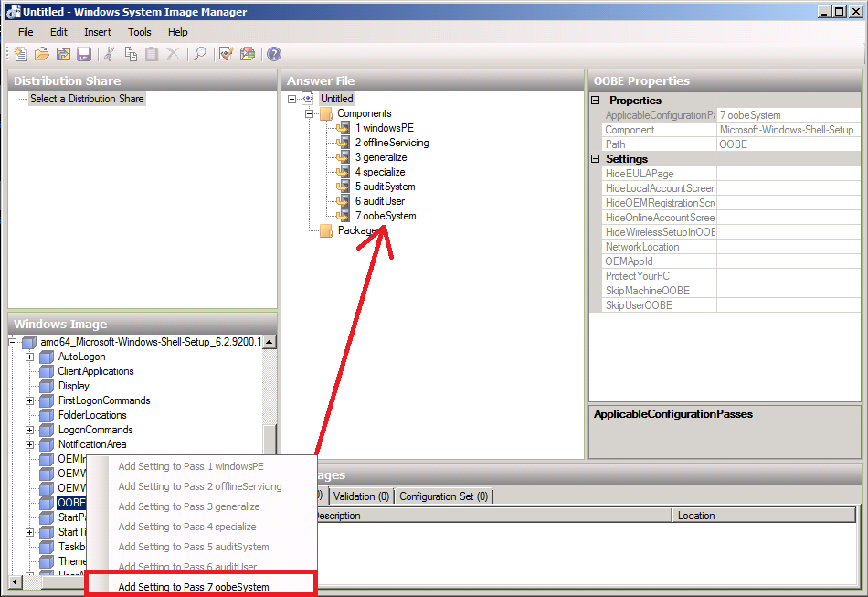Open the Tools menu
868x597 pixels.
(x=140, y=32)
